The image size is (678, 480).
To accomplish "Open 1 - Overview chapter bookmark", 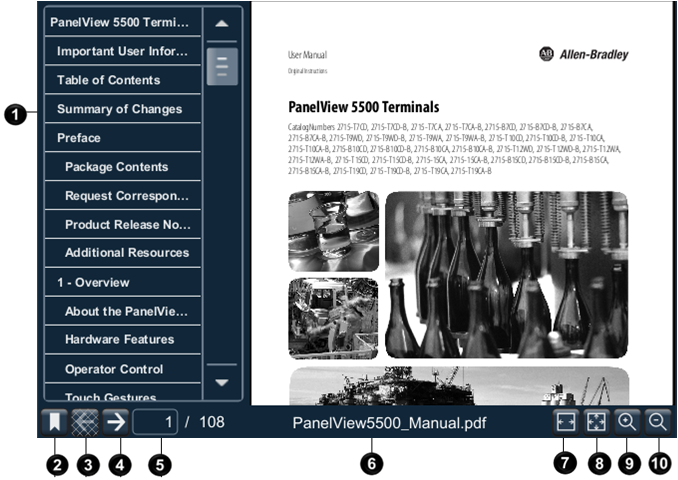I will tap(123, 282).
